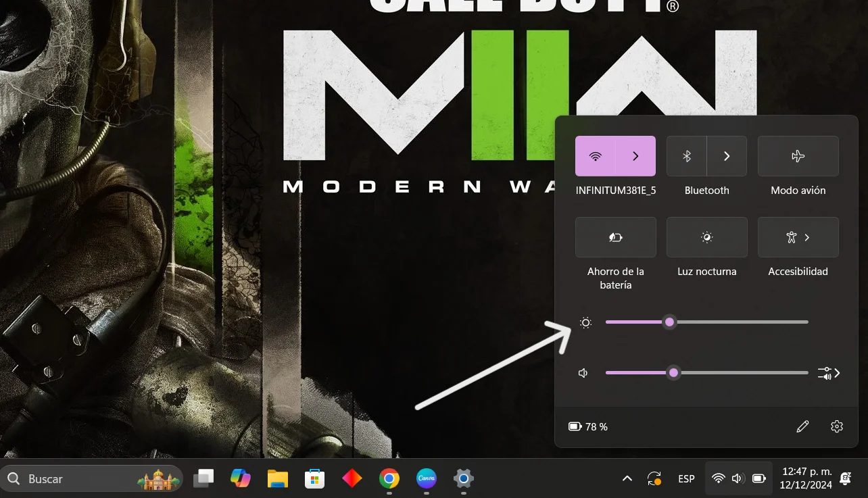Viewport: 868px width, 498px height.
Task: Expand Bluetooth devices with chevron
Action: pyautogui.click(x=727, y=156)
